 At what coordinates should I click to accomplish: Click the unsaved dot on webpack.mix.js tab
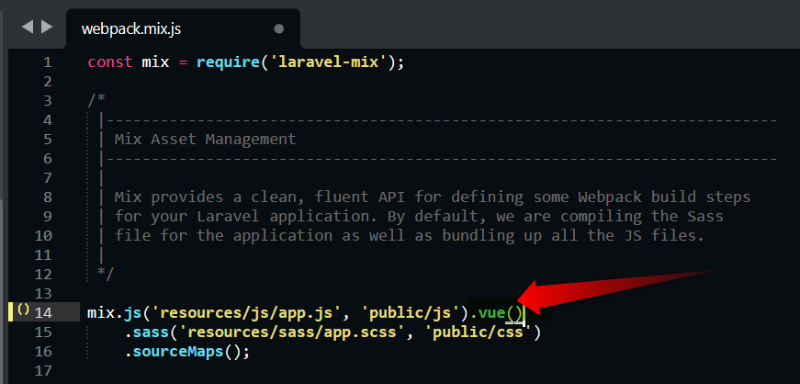279,29
